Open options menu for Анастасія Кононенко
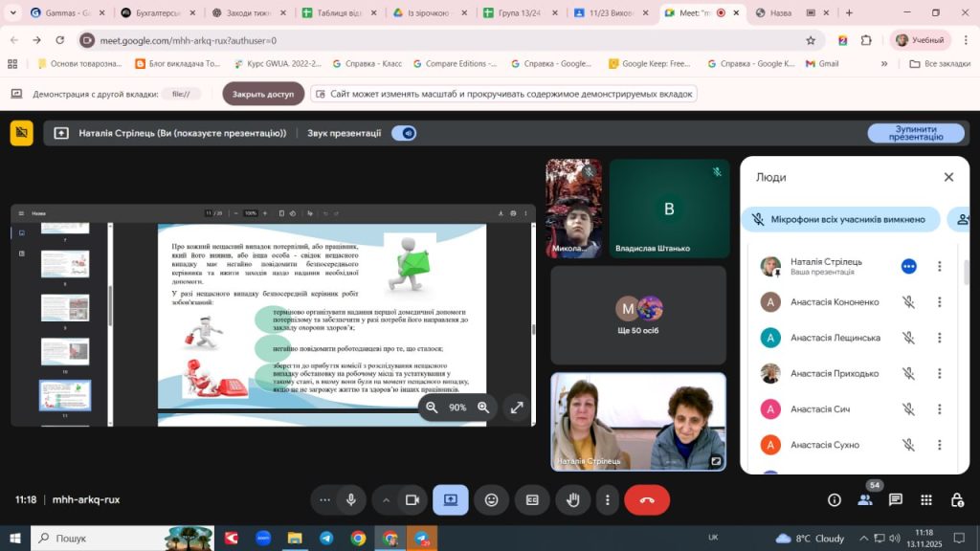Image resolution: width=980 pixels, height=551 pixels. click(x=940, y=302)
